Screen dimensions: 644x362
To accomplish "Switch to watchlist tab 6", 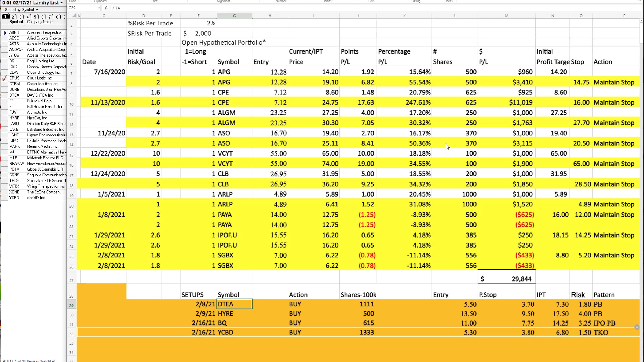I will click(43, 17).
